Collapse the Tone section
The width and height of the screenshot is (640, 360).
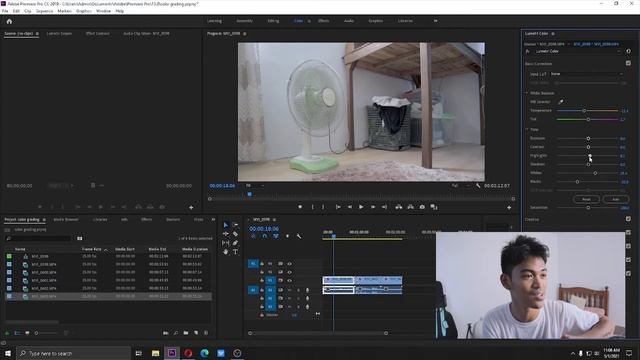tap(527, 129)
